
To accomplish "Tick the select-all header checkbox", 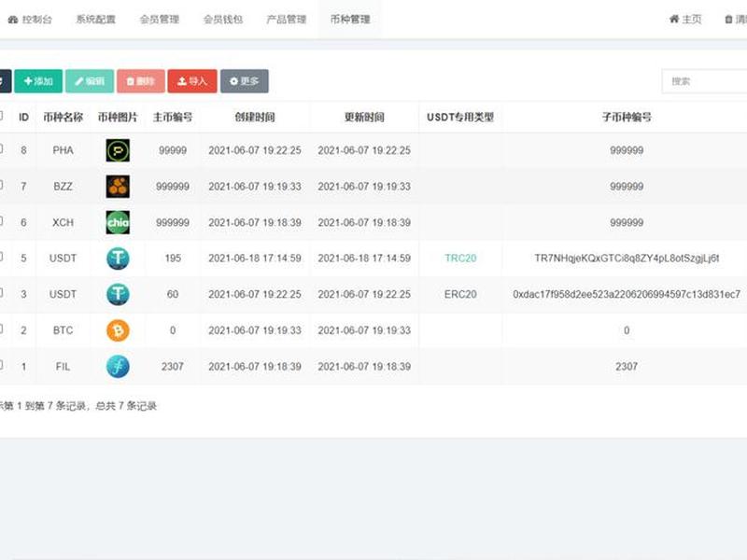I will coord(1,116).
